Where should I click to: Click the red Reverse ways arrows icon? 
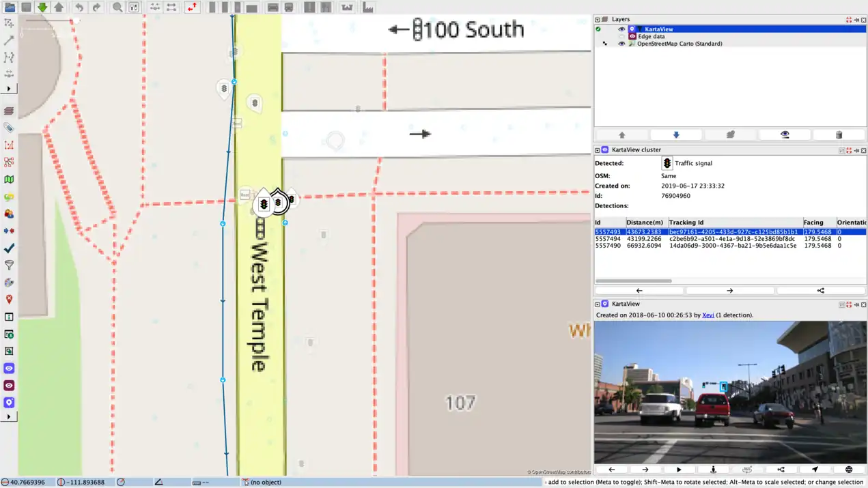(192, 8)
